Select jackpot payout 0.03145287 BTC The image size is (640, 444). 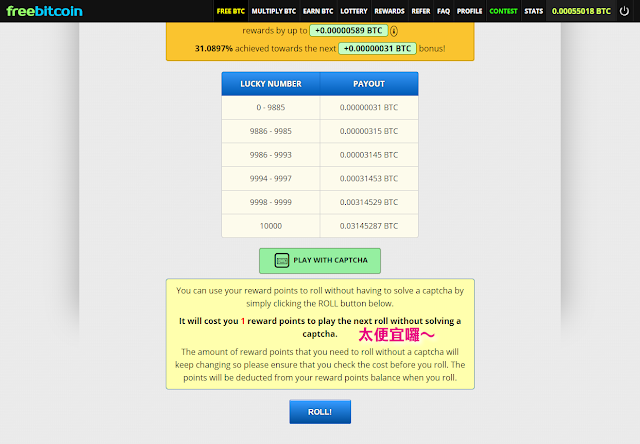click(x=369, y=226)
